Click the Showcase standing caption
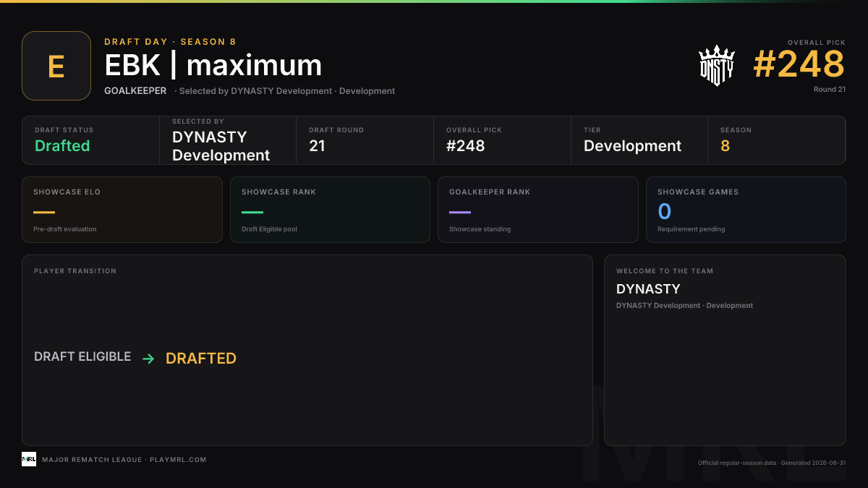This screenshot has height=488, width=868. click(480, 229)
